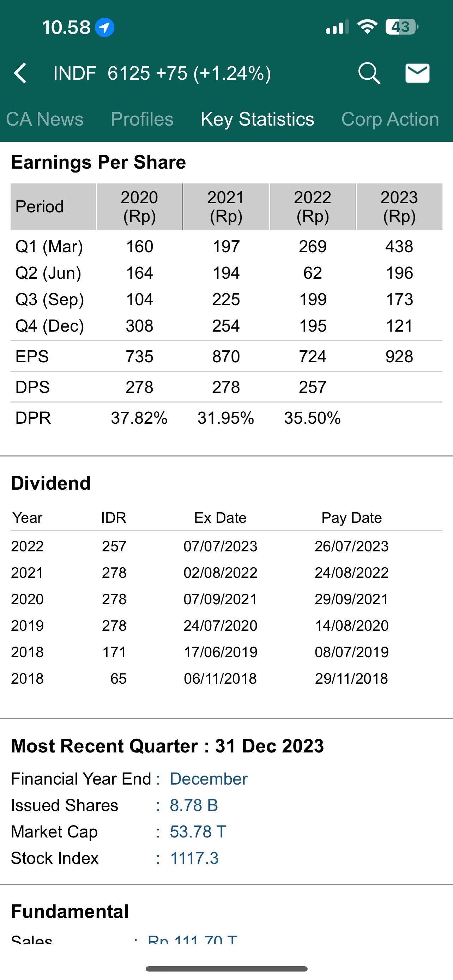This screenshot has width=453, height=980.
Task: Tap the 8.78 B issued shares value
Action: coord(194,805)
